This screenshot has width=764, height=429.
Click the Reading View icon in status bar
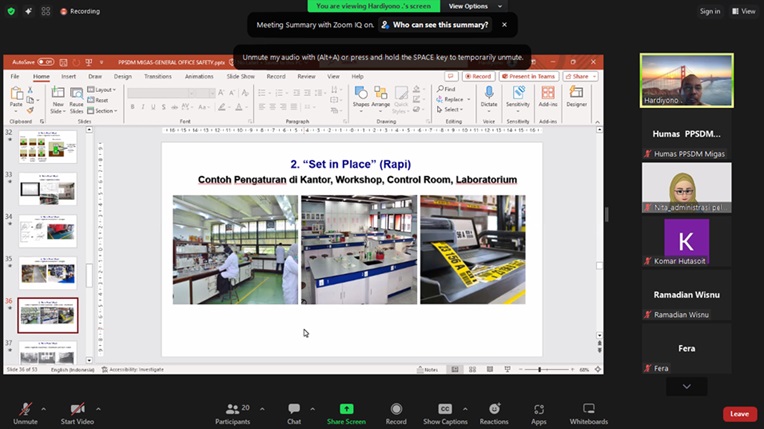click(490, 370)
